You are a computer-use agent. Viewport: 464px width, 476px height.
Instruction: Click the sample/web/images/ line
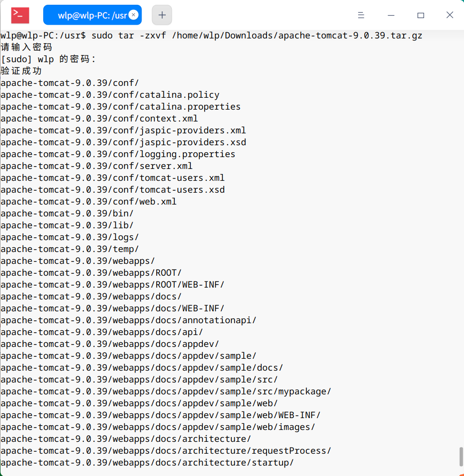point(158,427)
